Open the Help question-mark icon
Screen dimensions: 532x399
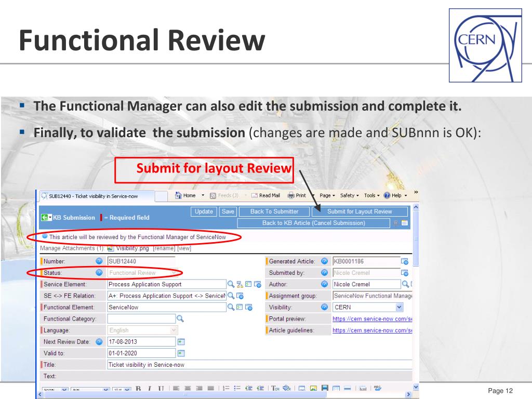(387, 195)
